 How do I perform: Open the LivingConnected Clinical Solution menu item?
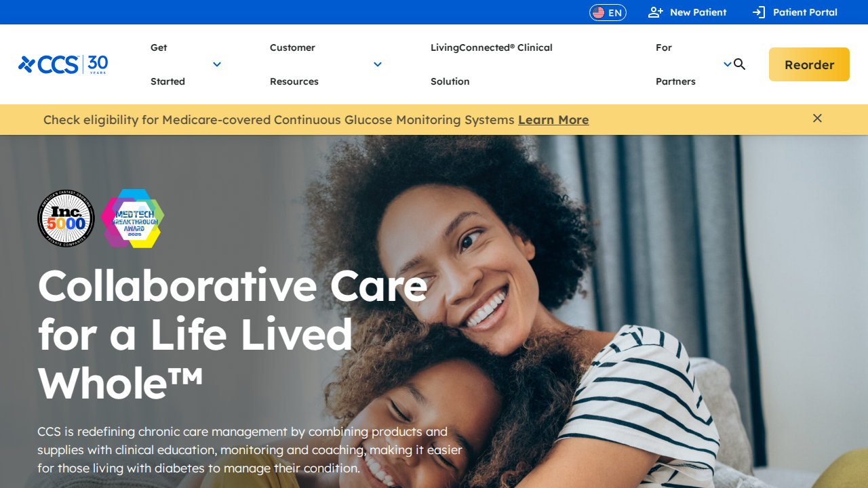coord(492,64)
